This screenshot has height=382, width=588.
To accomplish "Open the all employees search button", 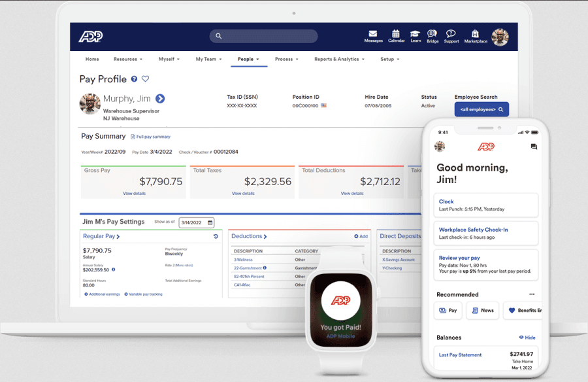I will [x=482, y=109].
